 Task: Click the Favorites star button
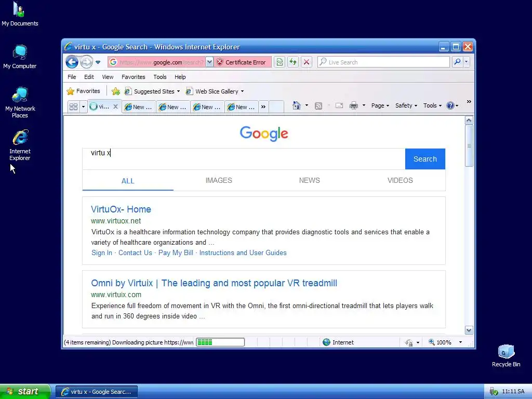[84, 91]
